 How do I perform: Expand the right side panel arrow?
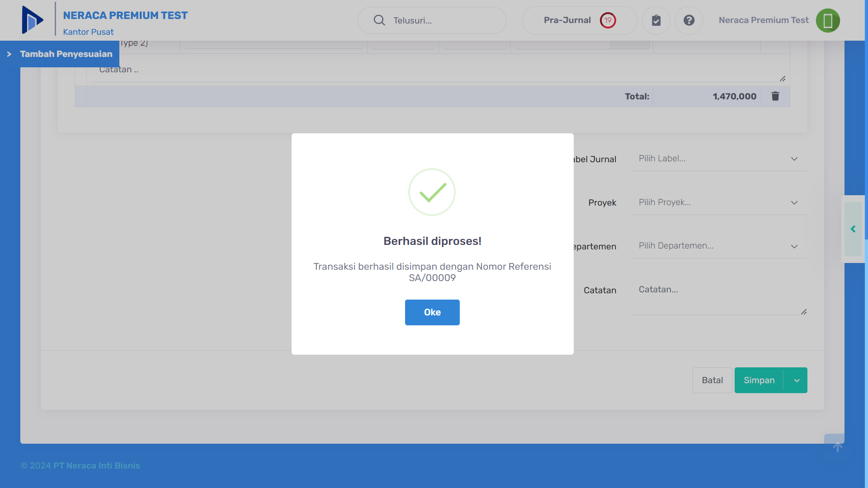853,229
